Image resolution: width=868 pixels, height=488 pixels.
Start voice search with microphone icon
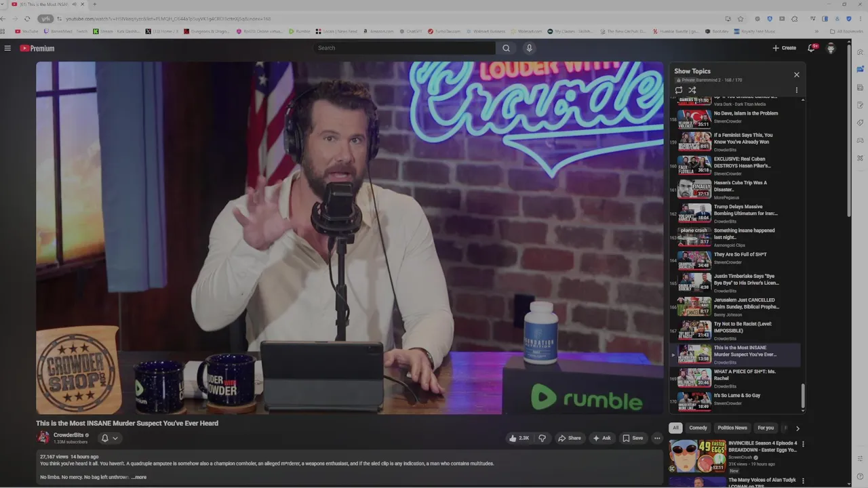[x=530, y=48]
